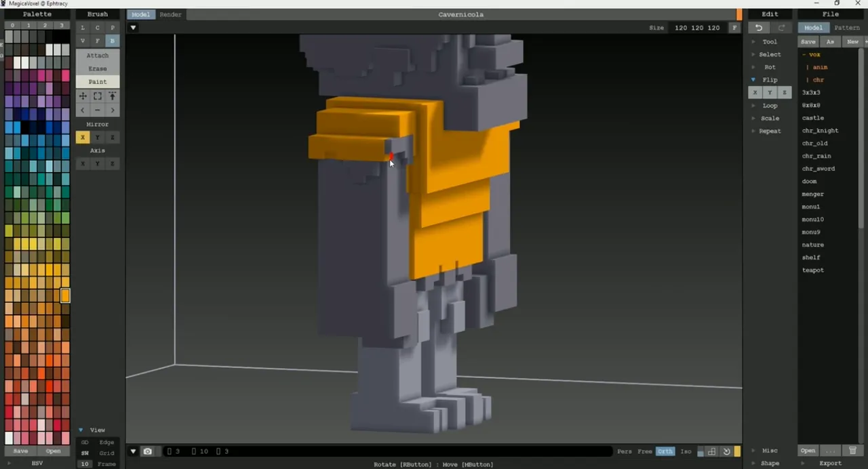Viewport: 868px width, 469px height.
Task: Redo the last undone edit
Action: [781, 28]
